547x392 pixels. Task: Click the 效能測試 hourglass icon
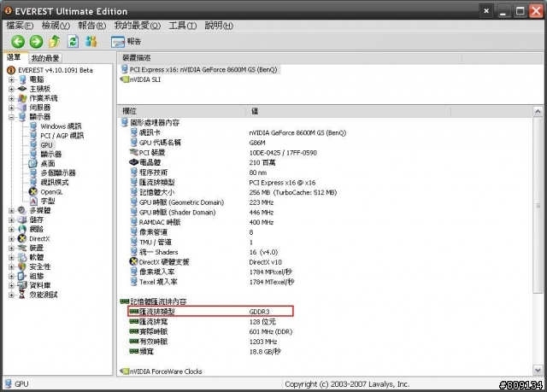click(22, 295)
